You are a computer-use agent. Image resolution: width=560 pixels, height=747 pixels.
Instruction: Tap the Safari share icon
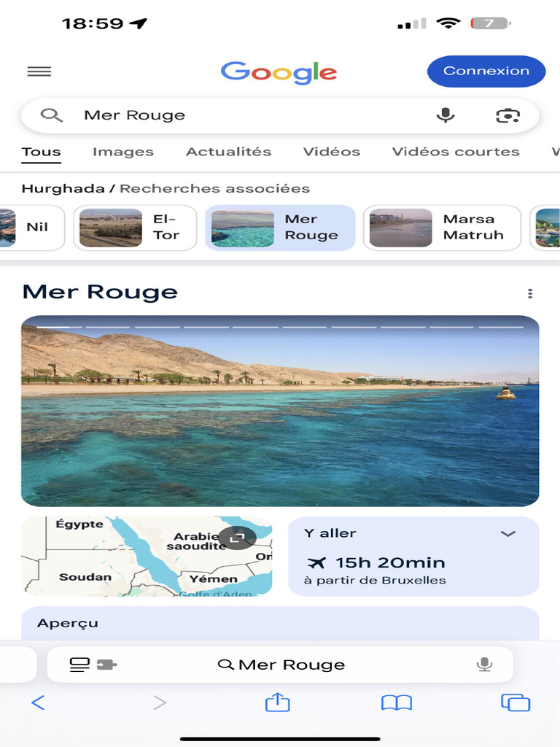click(278, 703)
